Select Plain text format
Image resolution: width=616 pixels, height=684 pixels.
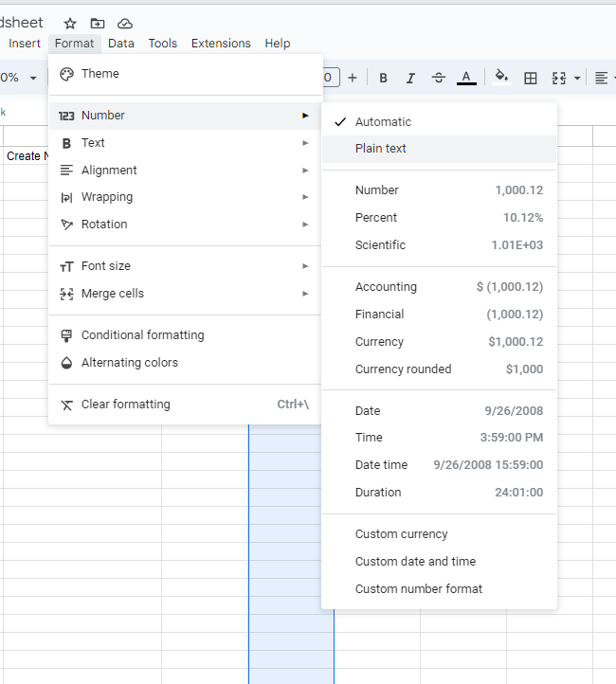coord(440,149)
